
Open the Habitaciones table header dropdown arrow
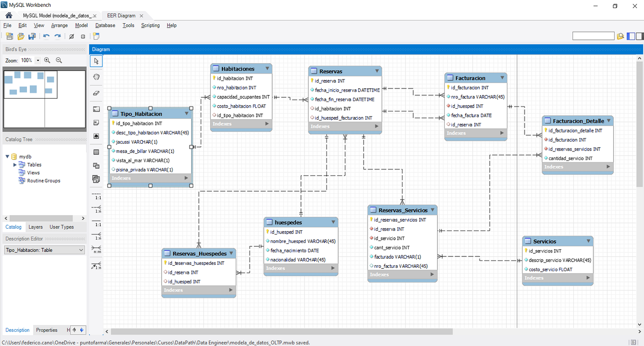[267, 68]
